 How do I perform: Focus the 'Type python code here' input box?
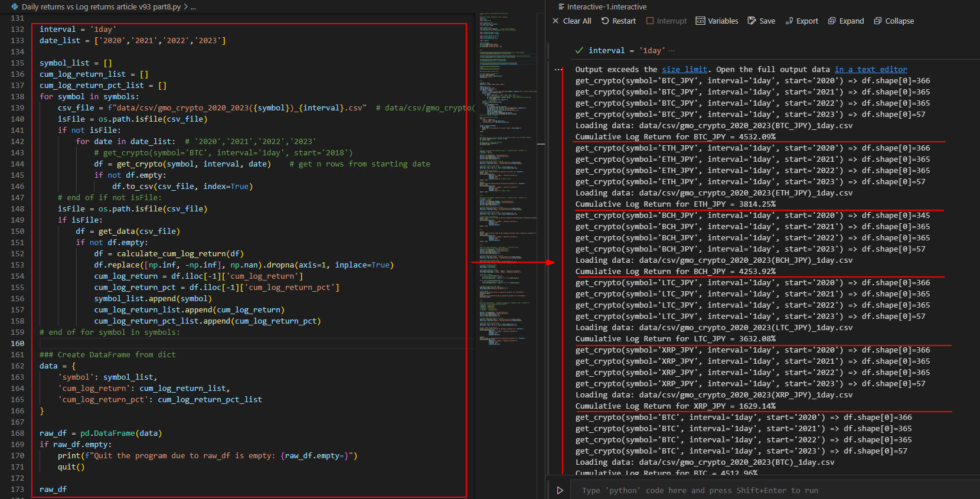click(773, 490)
